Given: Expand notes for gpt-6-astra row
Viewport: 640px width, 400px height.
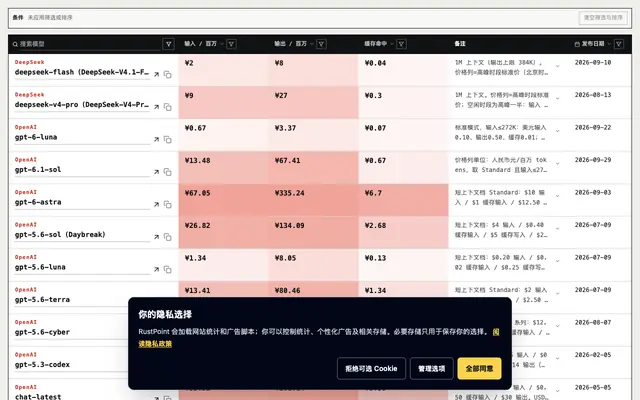Looking at the screenshot, I should [x=558, y=196].
